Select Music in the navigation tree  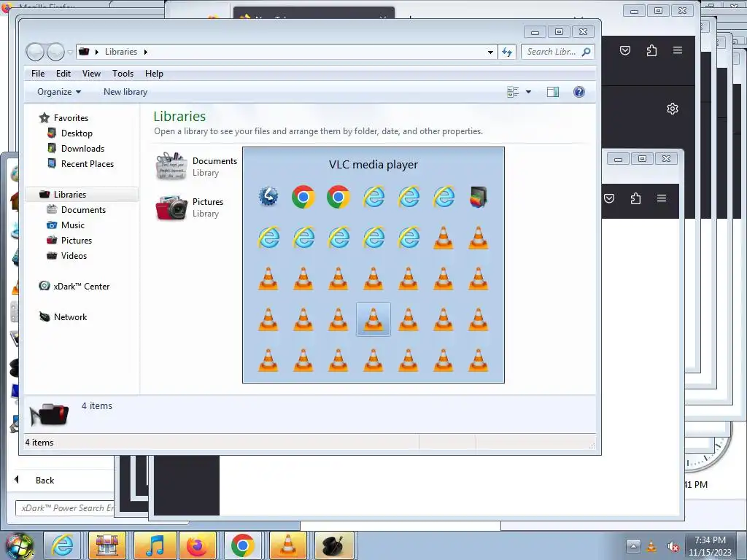pos(72,225)
